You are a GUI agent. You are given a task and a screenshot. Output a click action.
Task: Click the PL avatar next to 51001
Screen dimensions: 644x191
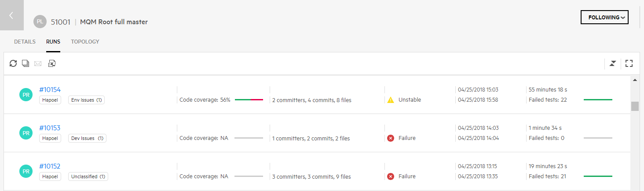click(40, 22)
